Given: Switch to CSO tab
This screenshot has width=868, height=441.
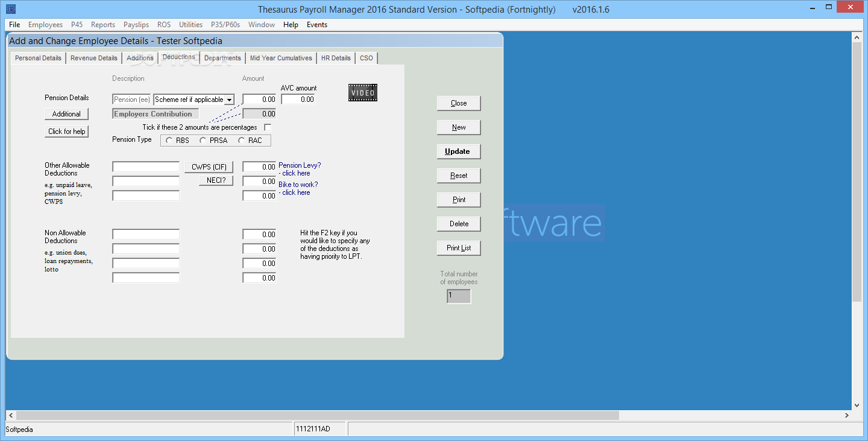Looking at the screenshot, I should pos(366,58).
